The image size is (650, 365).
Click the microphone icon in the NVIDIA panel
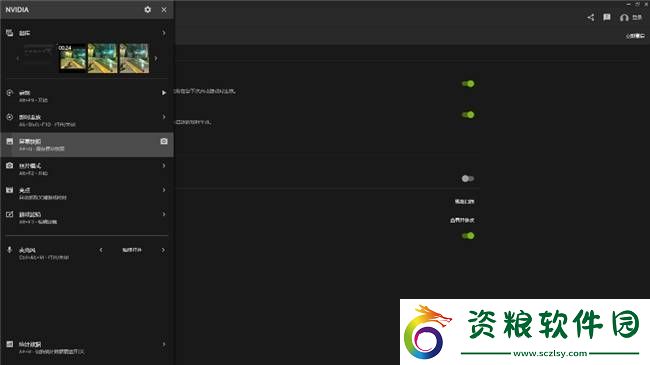(x=10, y=250)
